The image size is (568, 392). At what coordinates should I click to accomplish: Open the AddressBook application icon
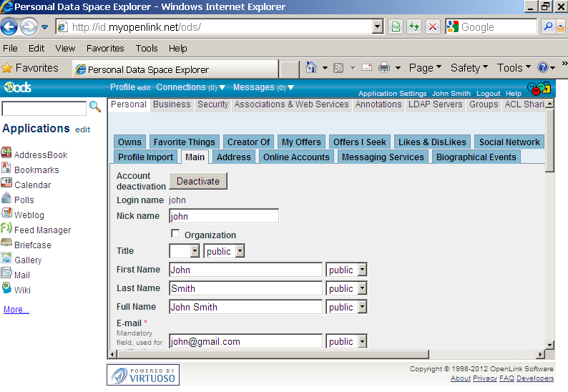pyautogui.click(x=6, y=153)
